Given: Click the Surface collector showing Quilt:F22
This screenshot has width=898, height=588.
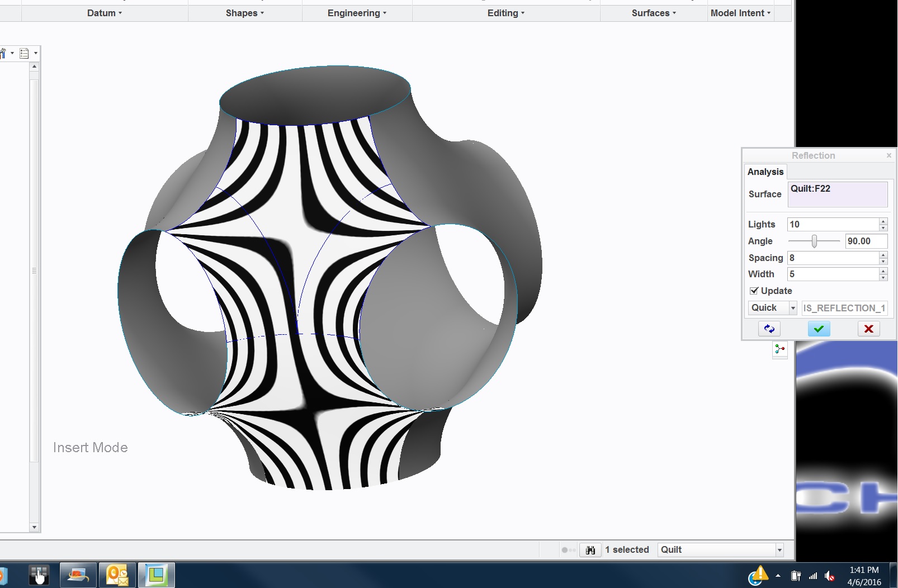Looking at the screenshot, I should tap(838, 194).
